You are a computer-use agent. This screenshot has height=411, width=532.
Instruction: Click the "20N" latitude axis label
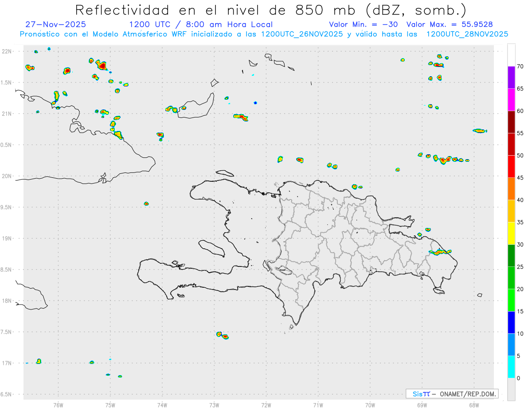[7, 176]
